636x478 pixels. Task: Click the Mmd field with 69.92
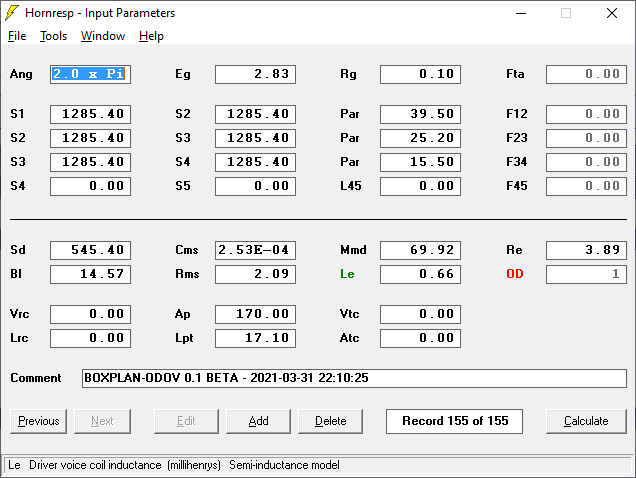point(420,250)
